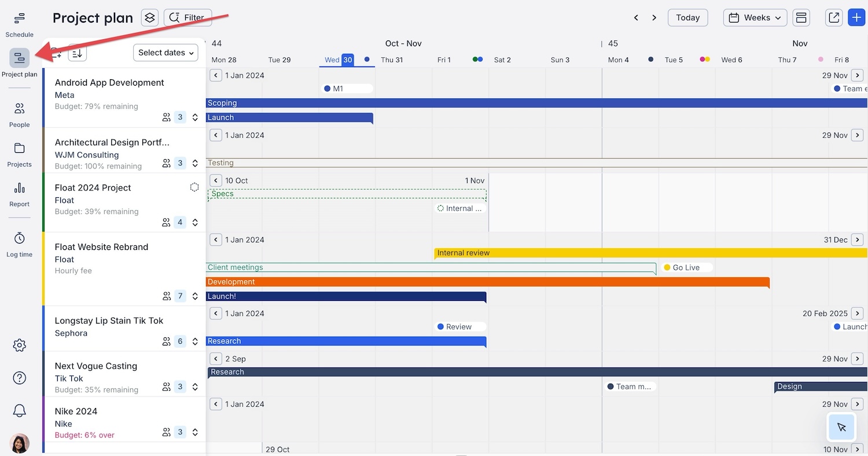
Task: Toggle the pointer selection mode button
Action: tap(841, 427)
